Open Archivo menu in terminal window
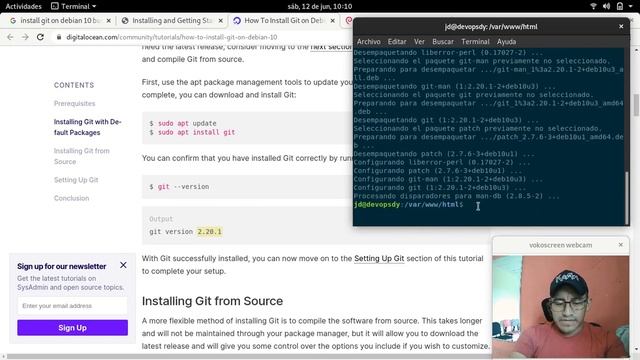 (369, 42)
